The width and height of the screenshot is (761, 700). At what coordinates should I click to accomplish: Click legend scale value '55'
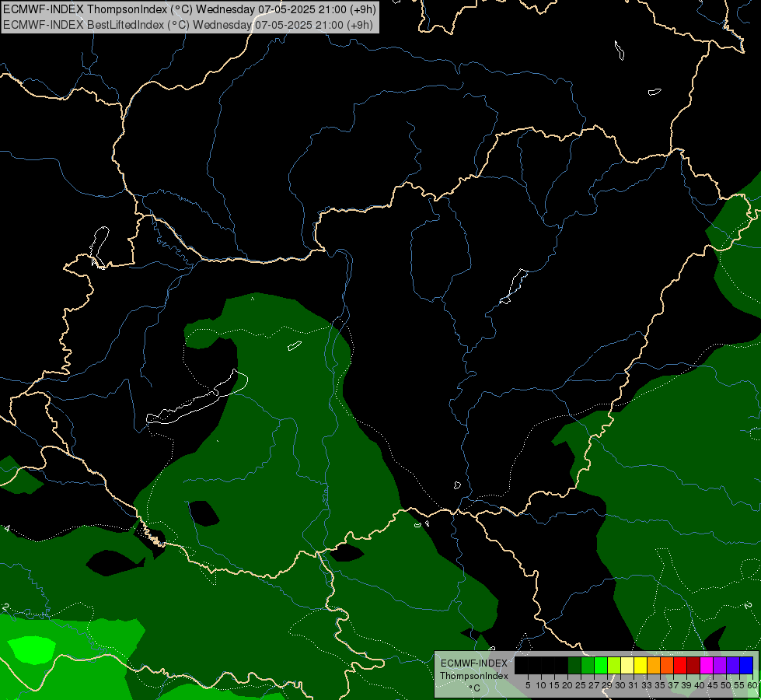click(x=740, y=685)
